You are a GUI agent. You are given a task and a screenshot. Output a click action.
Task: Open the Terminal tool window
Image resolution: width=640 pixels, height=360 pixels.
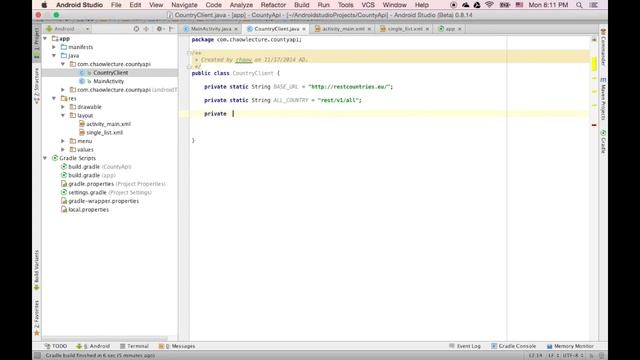(134, 346)
